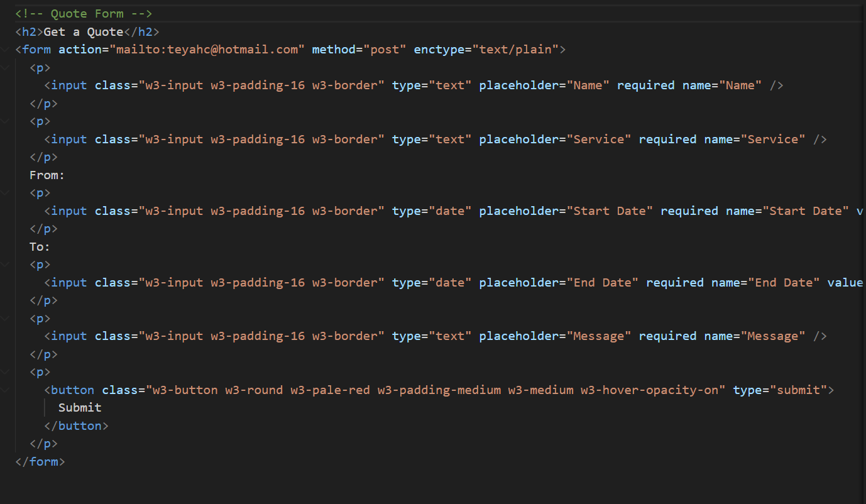Collapse the Submit button paragraph block
Viewport: 866px width, 504px height.
(x=5, y=371)
